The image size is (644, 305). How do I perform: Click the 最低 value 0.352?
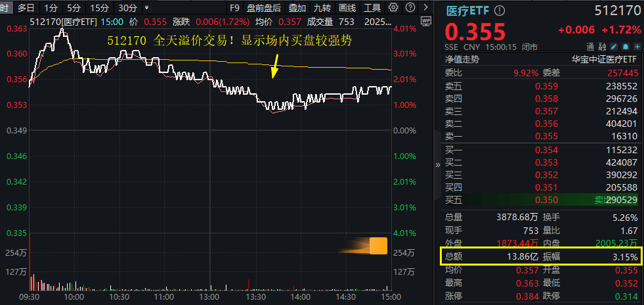click(x=627, y=283)
